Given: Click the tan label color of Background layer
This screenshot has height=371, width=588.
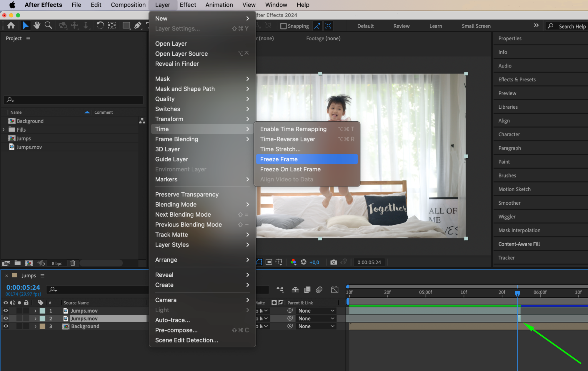Looking at the screenshot, I should tap(42, 326).
